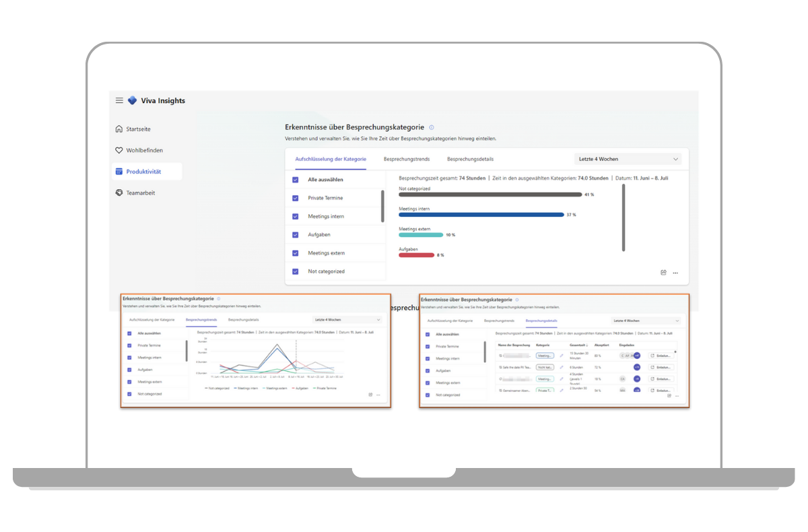This screenshot has width=808, height=532.
Task: Open more options ellipsis in main breakdown card
Action: [x=675, y=273]
